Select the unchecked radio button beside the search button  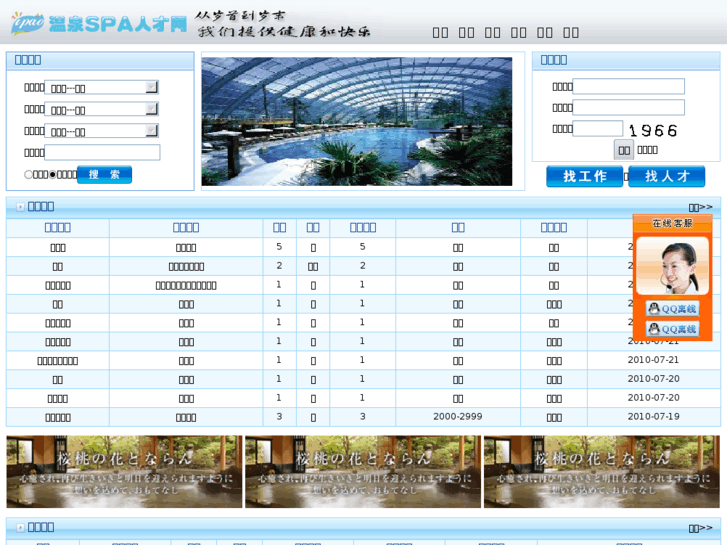[x=28, y=174]
